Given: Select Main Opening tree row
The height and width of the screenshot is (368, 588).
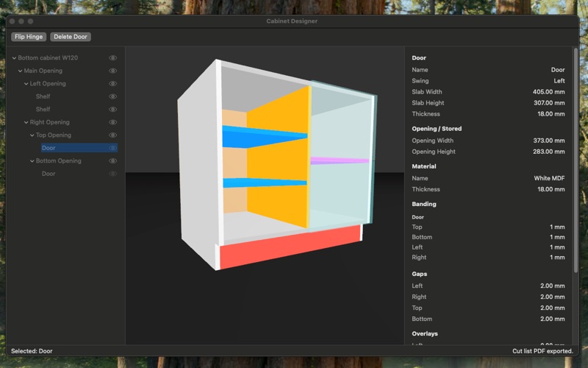Looking at the screenshot, I should (43, 71).
